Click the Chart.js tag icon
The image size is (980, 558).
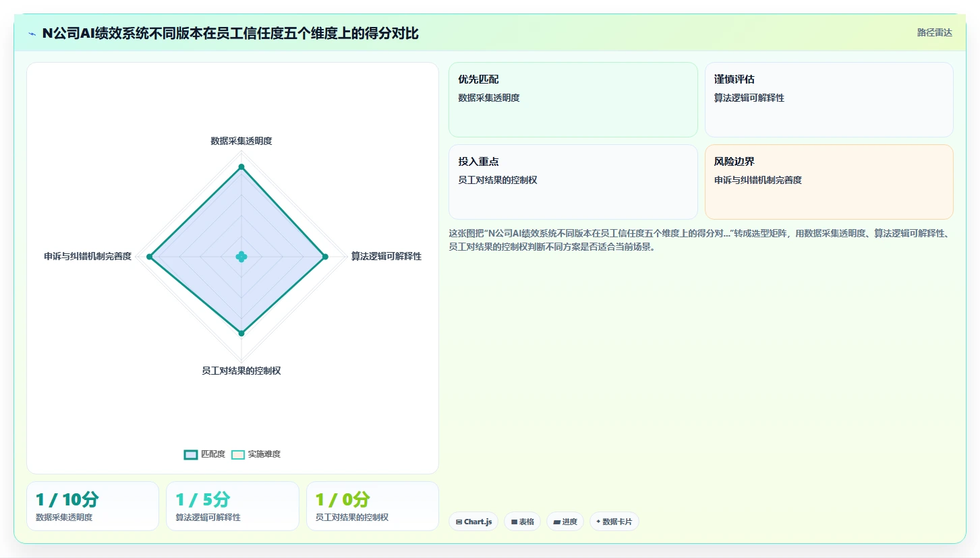(x=459, y=522)
